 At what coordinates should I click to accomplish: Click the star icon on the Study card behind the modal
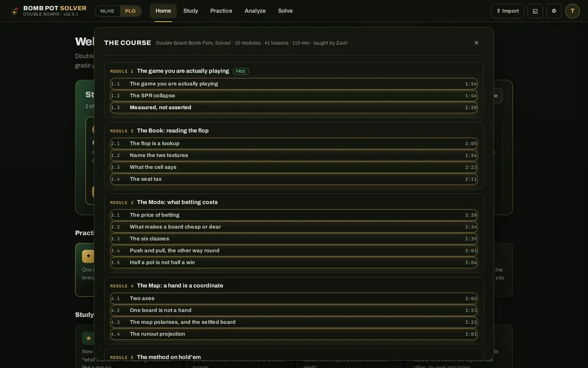[x=88, y=338]
